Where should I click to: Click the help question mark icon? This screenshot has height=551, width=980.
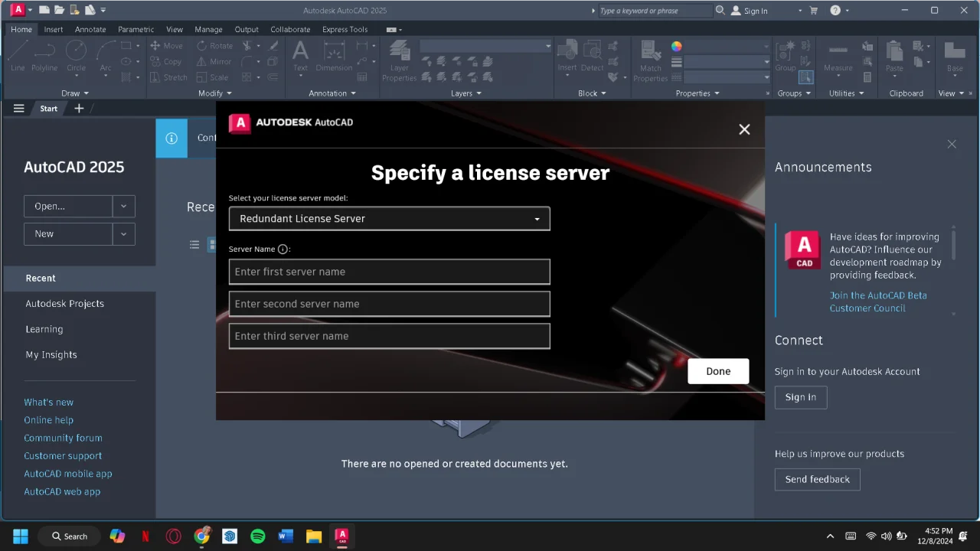pos(835,11)
